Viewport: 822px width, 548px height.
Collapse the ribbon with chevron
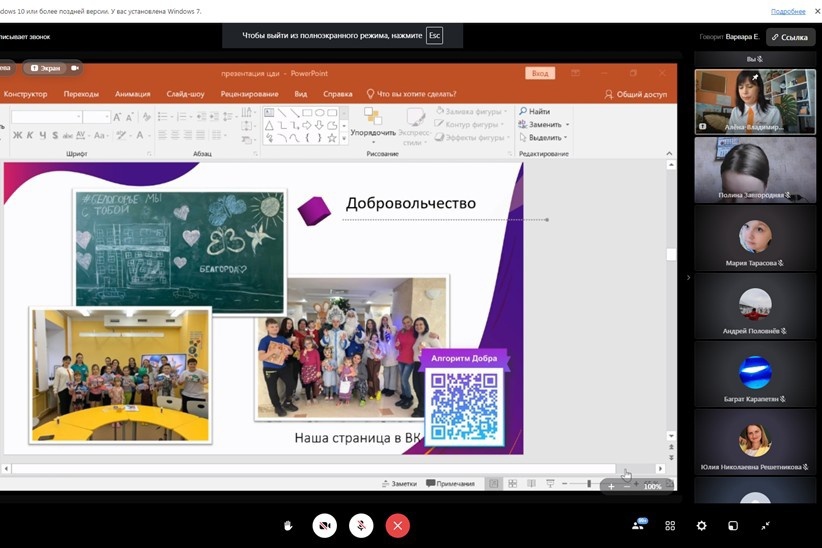669,154
